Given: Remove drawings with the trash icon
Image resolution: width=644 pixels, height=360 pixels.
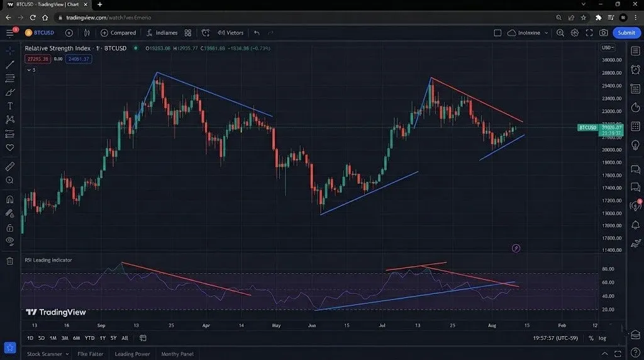Looking at the screenshot, I should [10, 261].
